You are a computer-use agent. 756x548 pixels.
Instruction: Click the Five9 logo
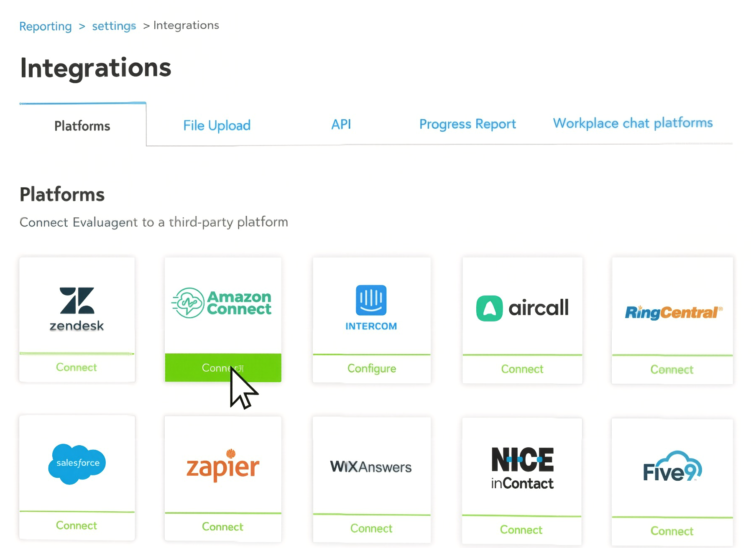[672, 466]
